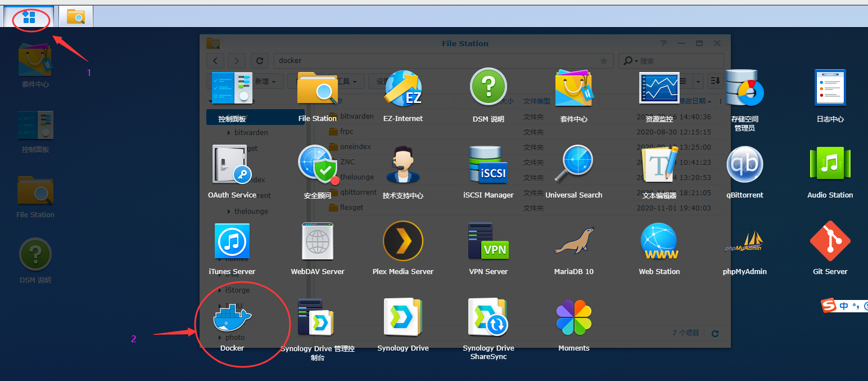Open Web Station
This screenshot has width=868, height=381.
[659, 249]
